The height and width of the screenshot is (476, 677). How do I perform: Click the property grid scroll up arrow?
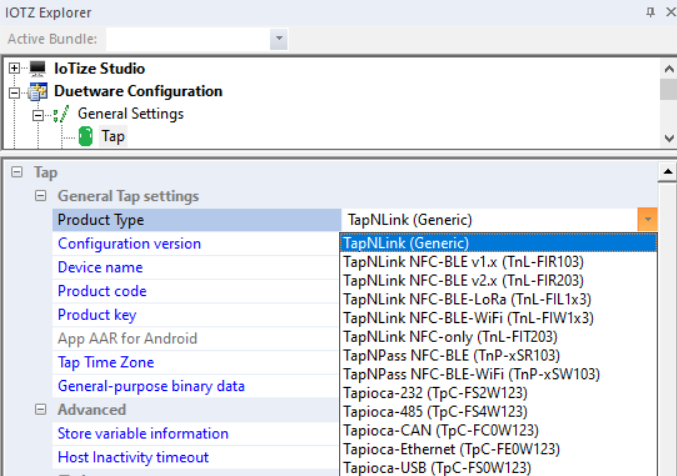coord(668,171)
